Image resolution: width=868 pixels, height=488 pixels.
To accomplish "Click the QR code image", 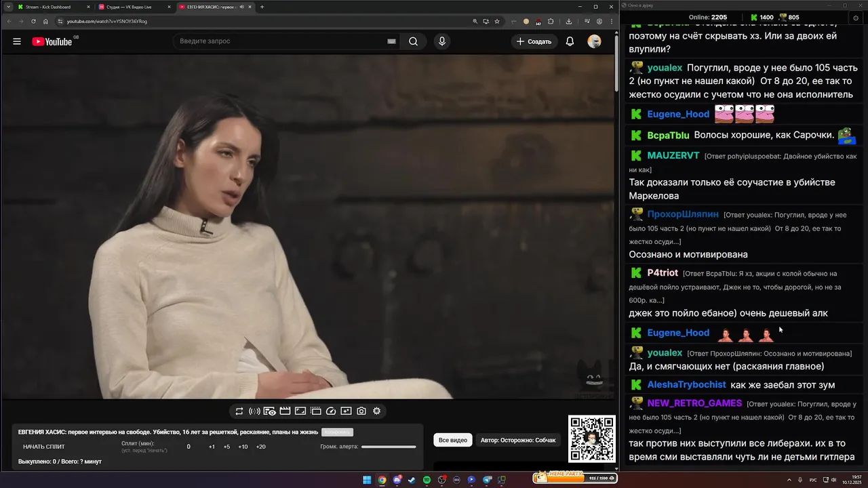I will click(591, 439).
